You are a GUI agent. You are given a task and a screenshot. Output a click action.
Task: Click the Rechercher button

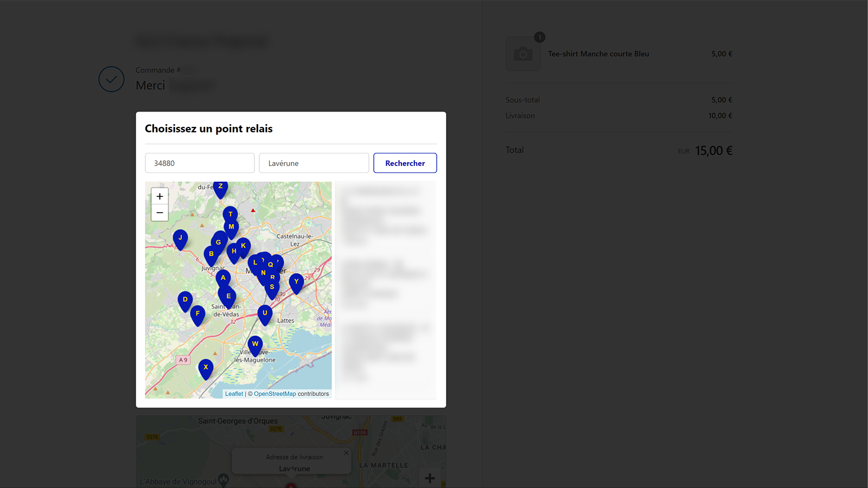pos(405,163)
